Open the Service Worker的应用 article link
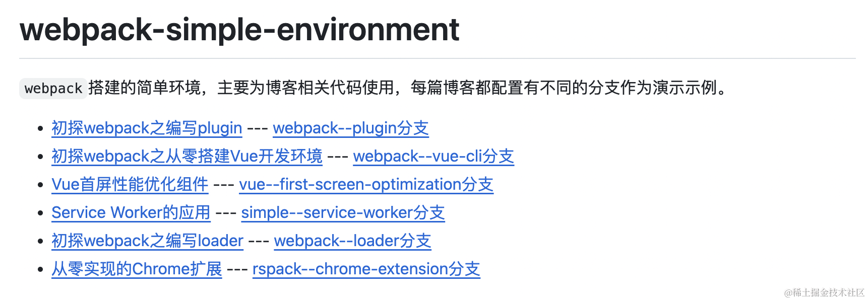 (x=131, y=213)
